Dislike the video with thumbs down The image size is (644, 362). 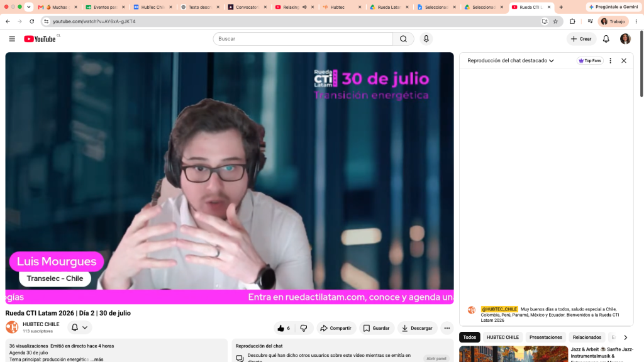tap(304, 328)
